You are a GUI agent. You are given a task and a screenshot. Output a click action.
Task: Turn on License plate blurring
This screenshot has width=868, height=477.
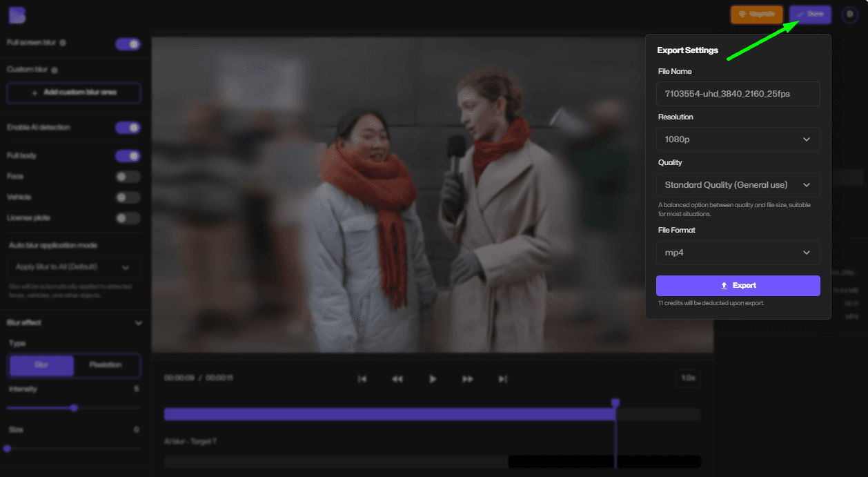128,218
